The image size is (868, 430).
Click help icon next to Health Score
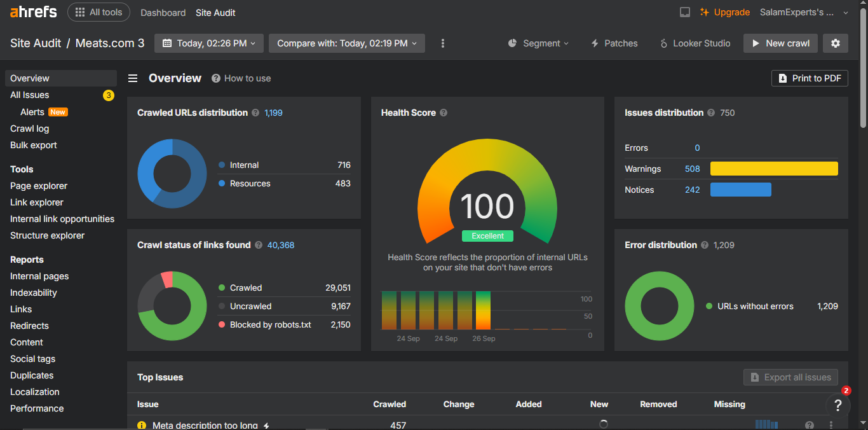tap(444, 113)
